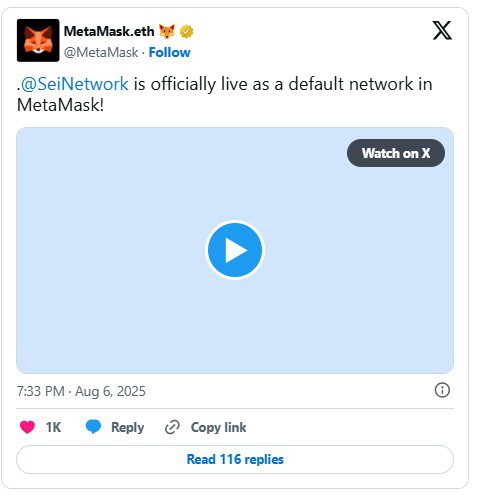The height and width of the screenshot is (495, 479).
Task: Click the gold verified badge
Action: point(186,32)
